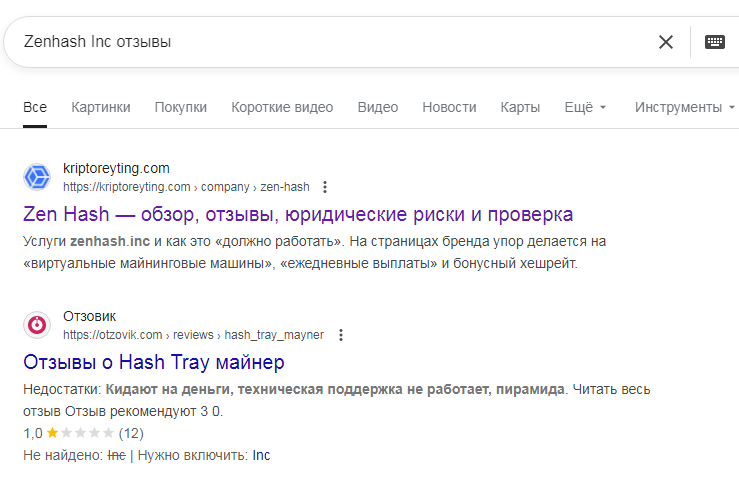Select the Видео tab
The height and width of the screenshot is (481, 739).
pos(378,107)
